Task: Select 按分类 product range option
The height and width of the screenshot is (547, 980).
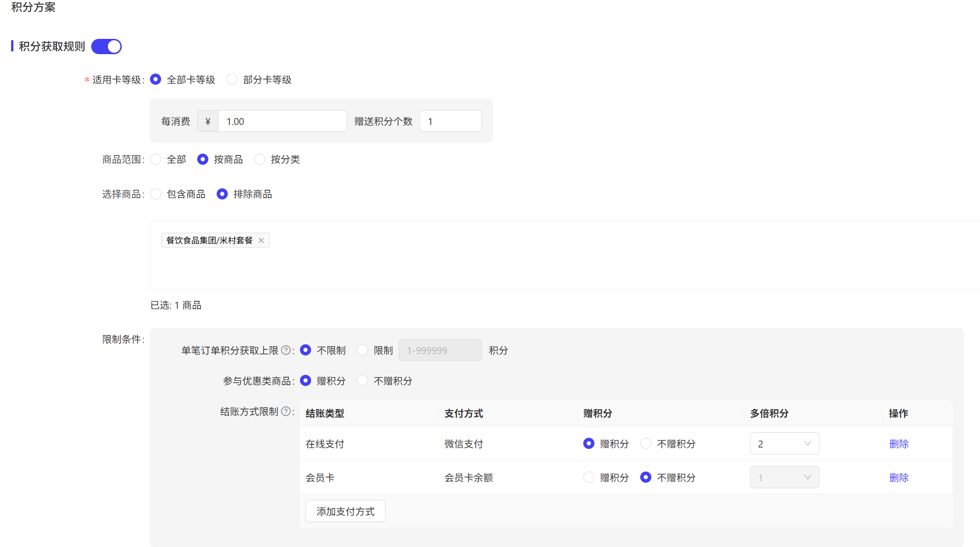Action: click(260, 159)
